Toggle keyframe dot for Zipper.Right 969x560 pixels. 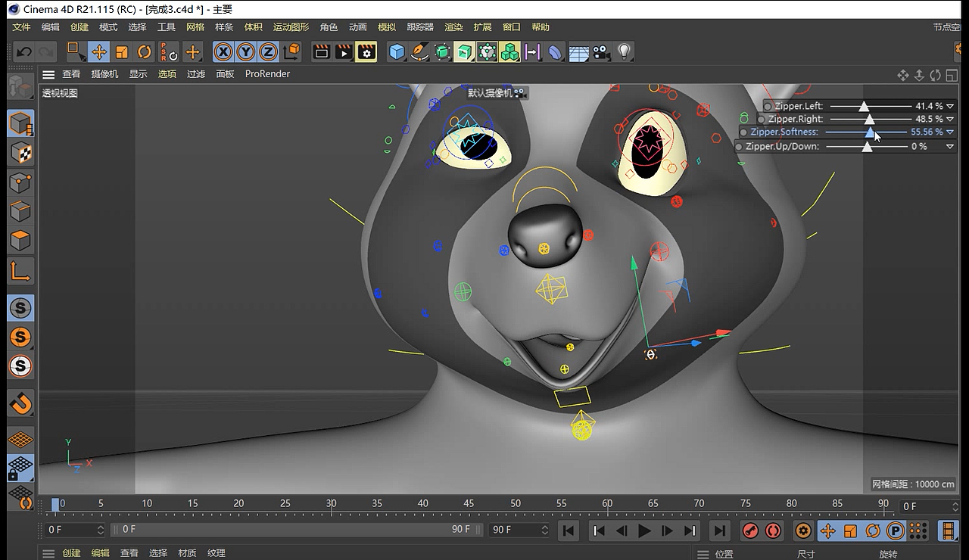click(x=762, y=120)
